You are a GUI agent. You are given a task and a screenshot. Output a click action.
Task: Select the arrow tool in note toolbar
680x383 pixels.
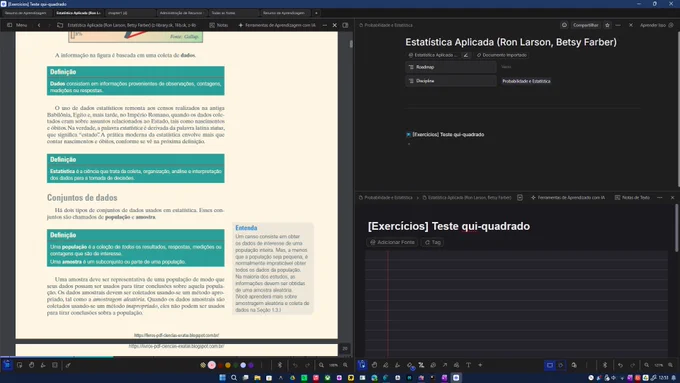pyautogui.click(x=445, y=365)
